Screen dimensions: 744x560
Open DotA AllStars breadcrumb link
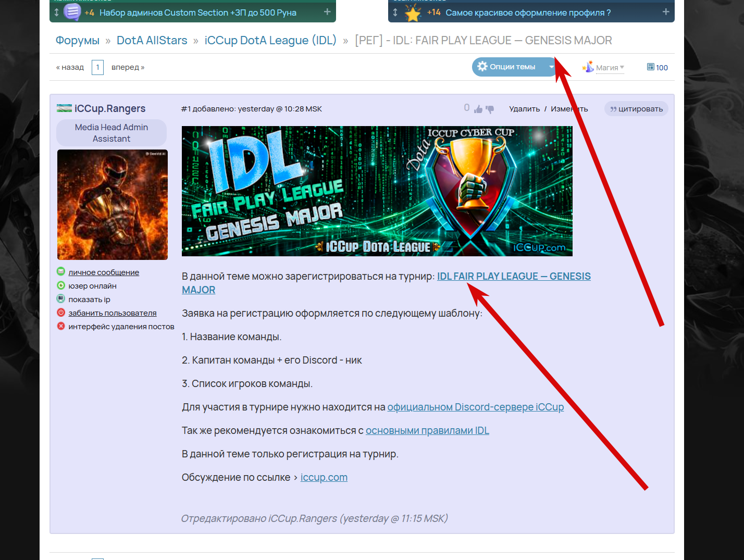[152, 40]
